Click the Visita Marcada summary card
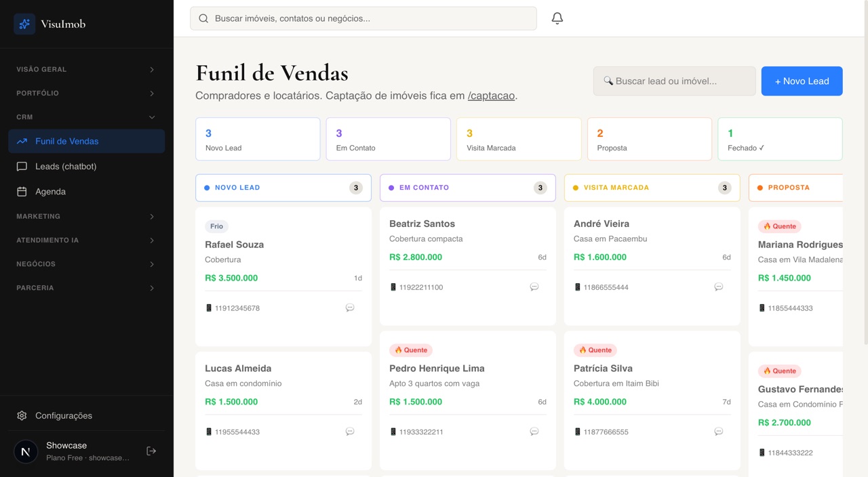The height and width of the screenshot is (477, 868). pos(519,139)
